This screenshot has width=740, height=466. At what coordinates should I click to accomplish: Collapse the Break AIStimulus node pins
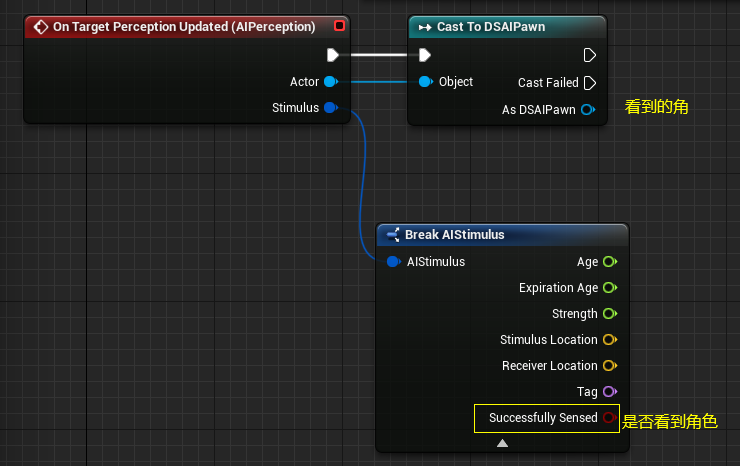503,443
